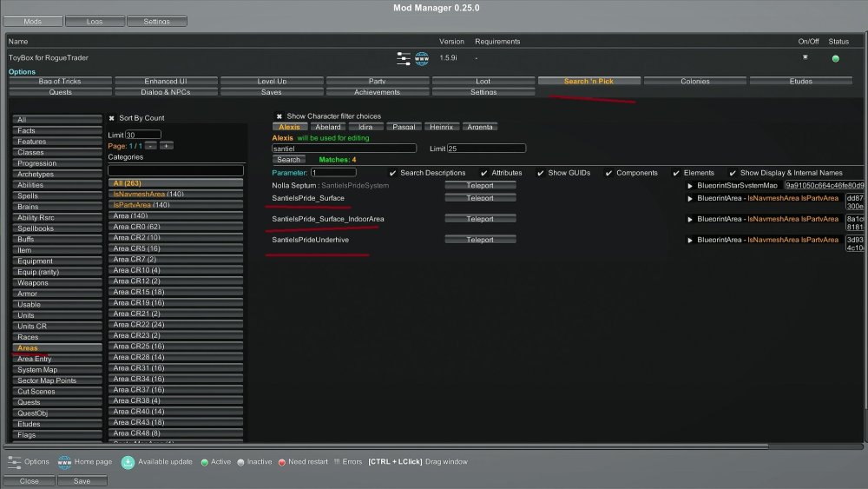Click the red Need restart indicator
Image resolution: width=868 pixels, height=489 pixels.
(282, 462)
